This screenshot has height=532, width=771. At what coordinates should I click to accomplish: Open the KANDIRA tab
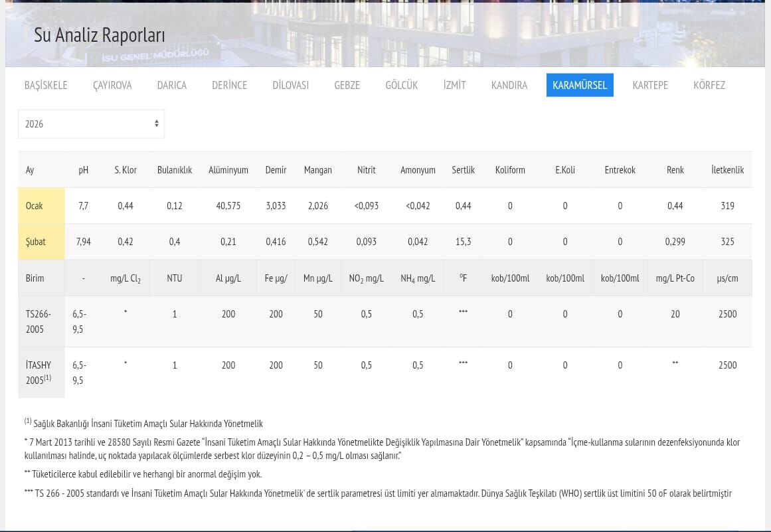509,85
